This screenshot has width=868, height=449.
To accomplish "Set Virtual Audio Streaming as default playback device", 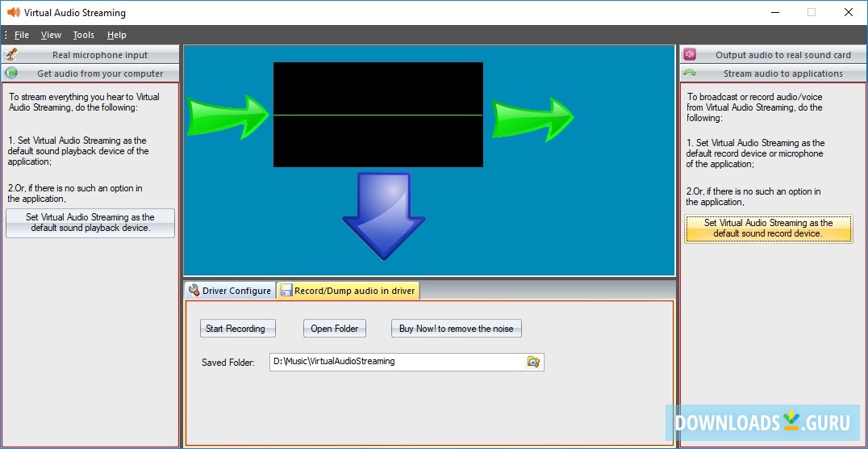I will [x=90, y=223].
